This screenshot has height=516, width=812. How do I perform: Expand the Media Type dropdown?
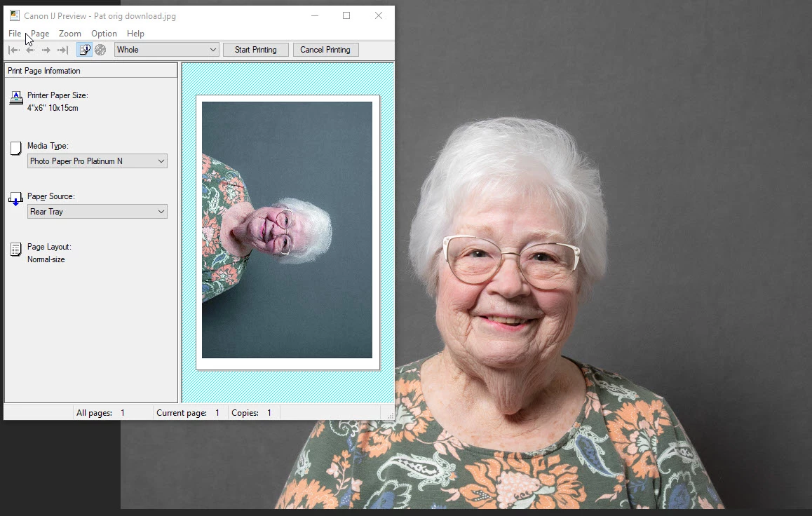[97, 161]
